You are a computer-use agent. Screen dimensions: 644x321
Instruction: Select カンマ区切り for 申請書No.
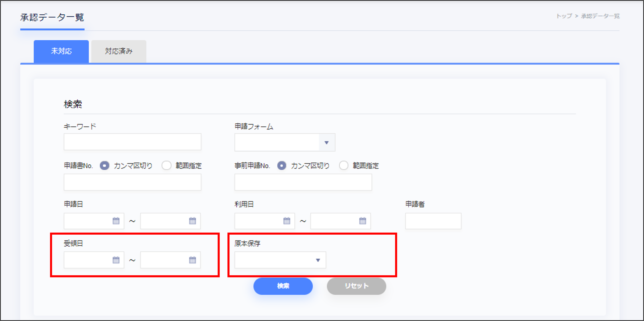(105, 165)
